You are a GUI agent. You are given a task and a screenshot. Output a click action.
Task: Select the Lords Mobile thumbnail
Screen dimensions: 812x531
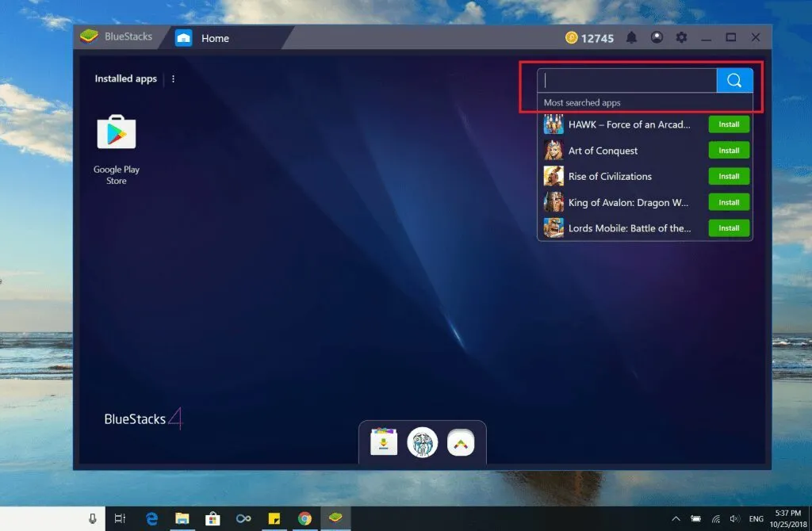[x=553, y=228]
